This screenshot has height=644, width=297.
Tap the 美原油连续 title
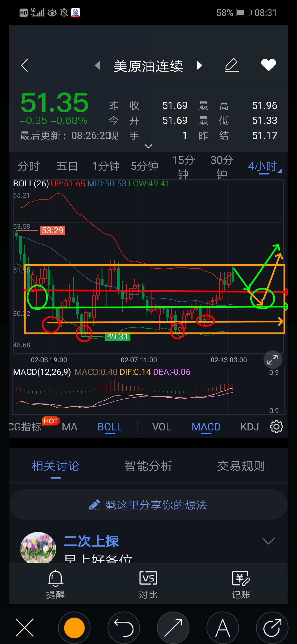(148, 66)
